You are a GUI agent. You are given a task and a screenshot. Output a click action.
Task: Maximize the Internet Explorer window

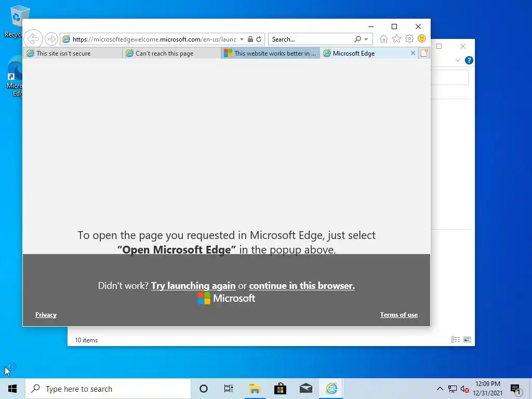point(394,26)
